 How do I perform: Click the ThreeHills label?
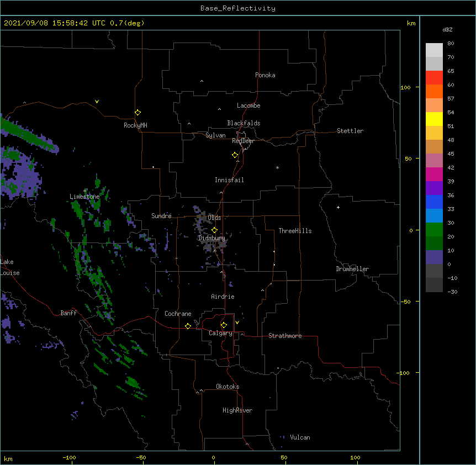(x=295, y=231)
